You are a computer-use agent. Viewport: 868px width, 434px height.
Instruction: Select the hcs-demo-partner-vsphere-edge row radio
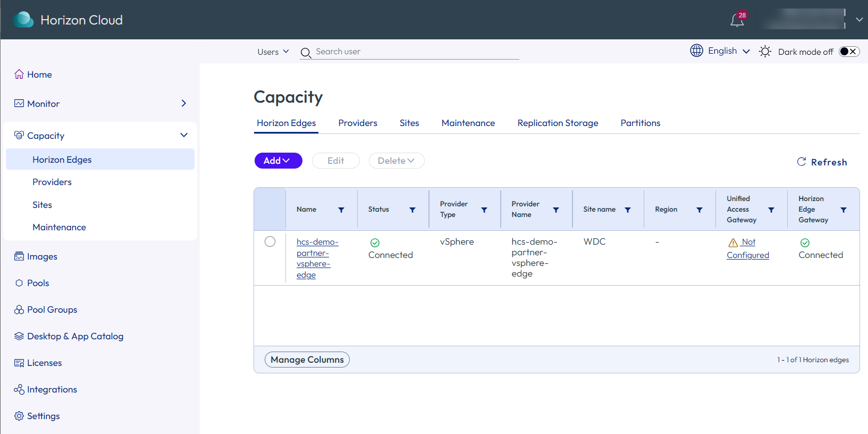[x=270, y=241]
